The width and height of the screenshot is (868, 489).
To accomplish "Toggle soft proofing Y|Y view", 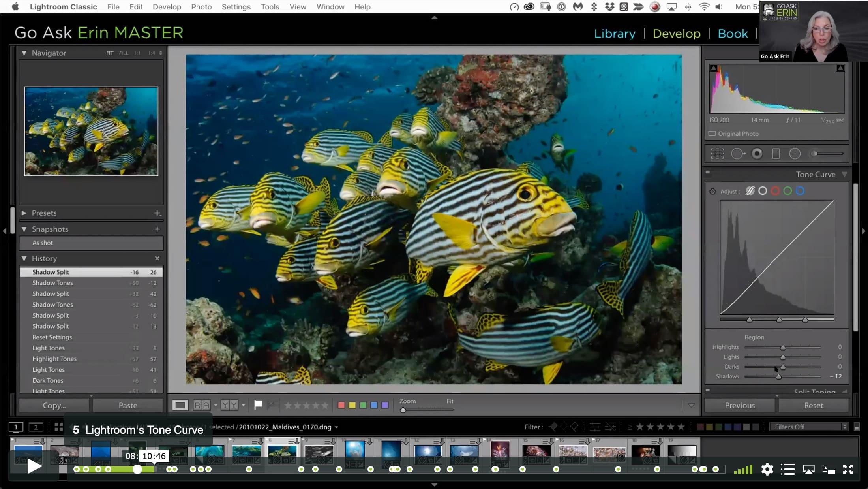I will 229,405.
